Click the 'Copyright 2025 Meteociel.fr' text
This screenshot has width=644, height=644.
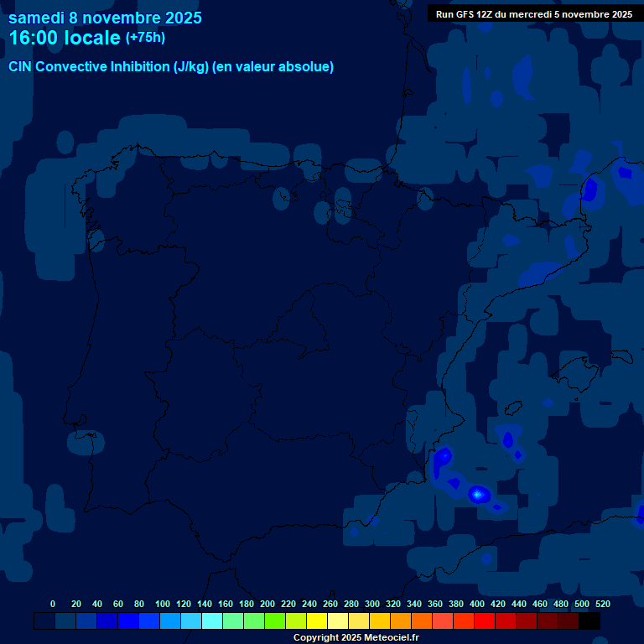point(356,637)
